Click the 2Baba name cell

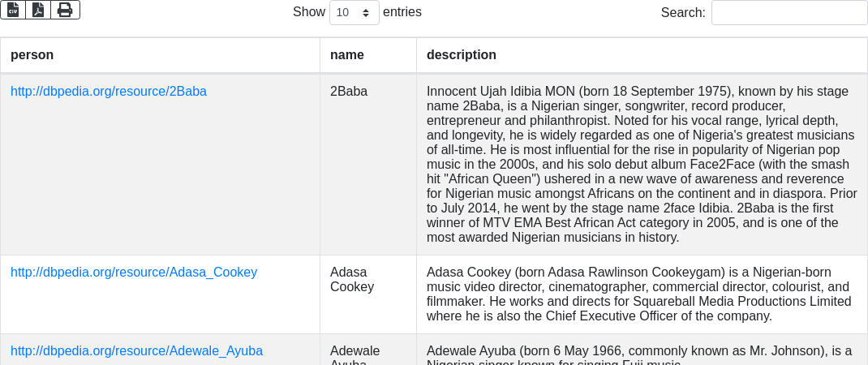349,92
